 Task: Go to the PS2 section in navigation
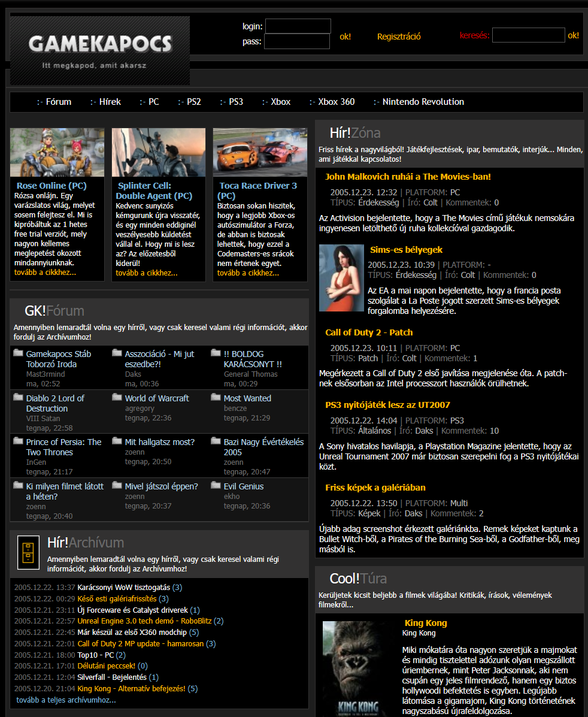194,102
